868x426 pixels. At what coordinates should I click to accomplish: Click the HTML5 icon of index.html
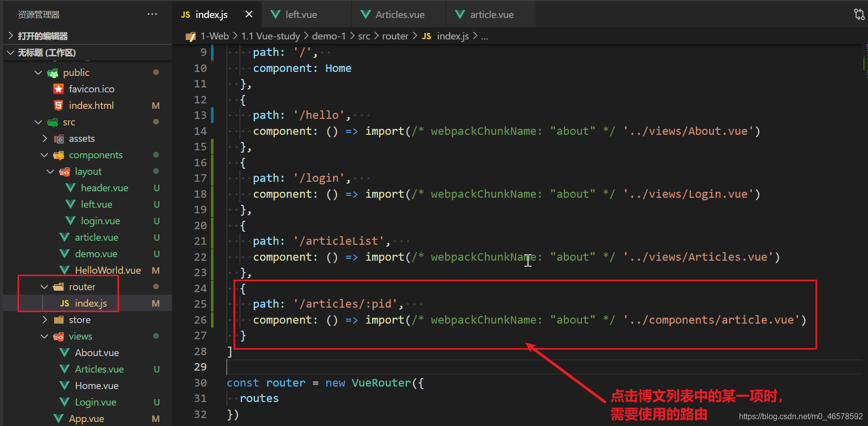pyautogui.click(x=58, y=106)
